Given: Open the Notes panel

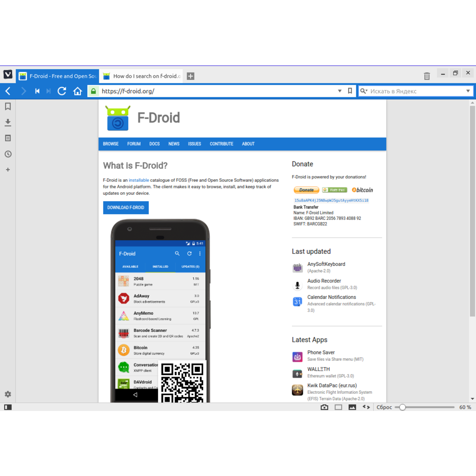Looking at the screenshot, I should (8, 138).
